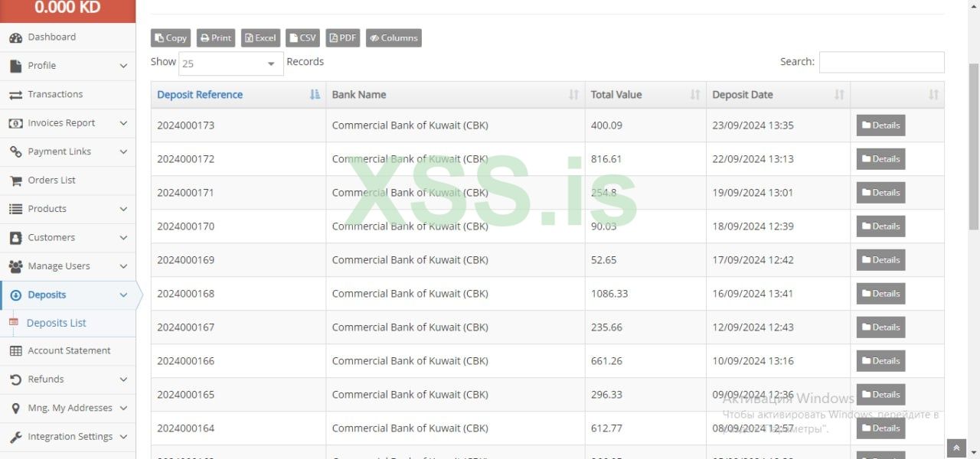
Task: Export table as CSV
Action: [303, 38]
